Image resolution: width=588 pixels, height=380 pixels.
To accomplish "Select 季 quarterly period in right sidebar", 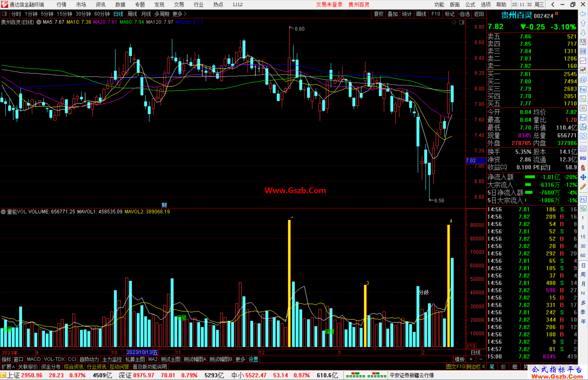I will coord(583,312).
